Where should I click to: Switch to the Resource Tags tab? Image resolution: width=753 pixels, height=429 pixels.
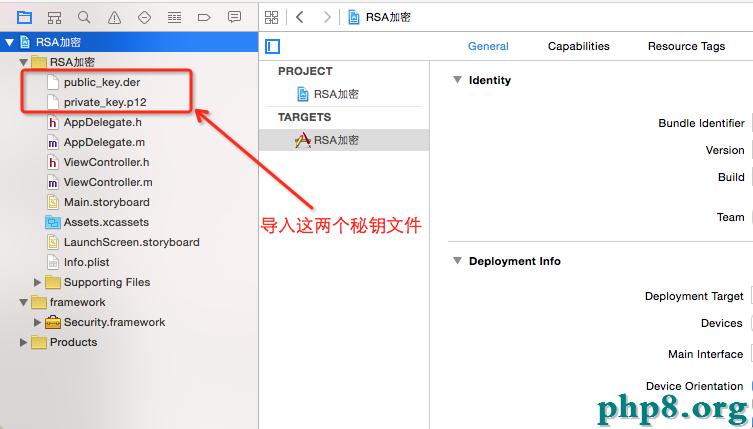click(686, 46)
